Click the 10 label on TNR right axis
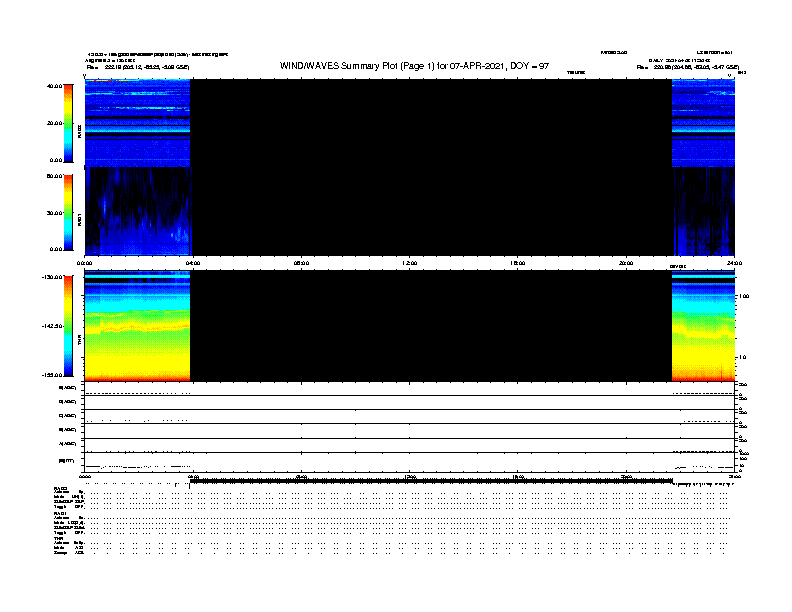792x612 pixels. click(x=742, y=358)
